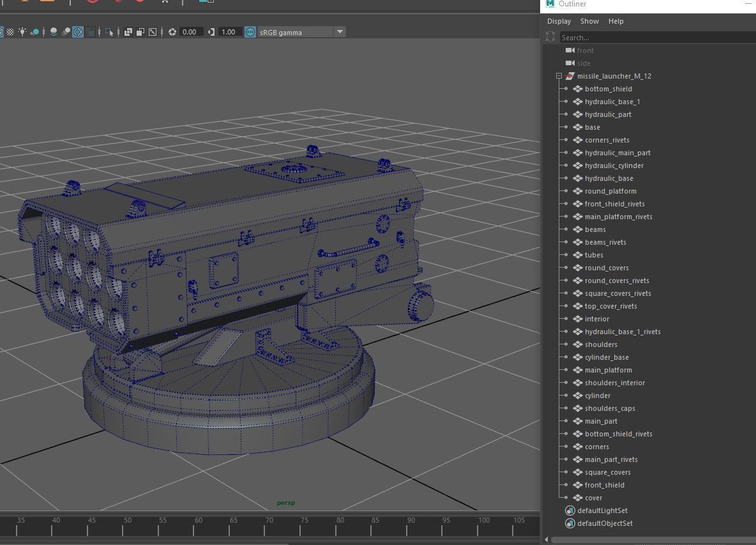756x545 pixels.
Task: Select the square_covers_rivets node
Action: (617, 293)
